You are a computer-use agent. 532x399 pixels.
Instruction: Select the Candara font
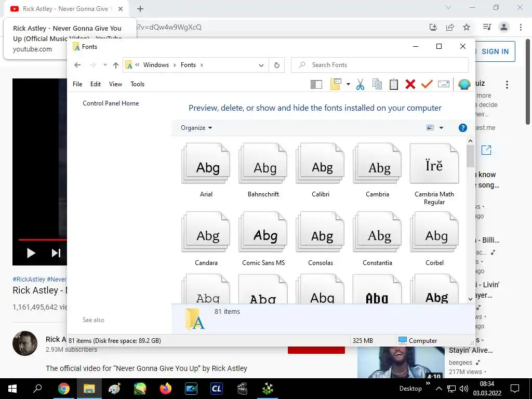[206, 238]
